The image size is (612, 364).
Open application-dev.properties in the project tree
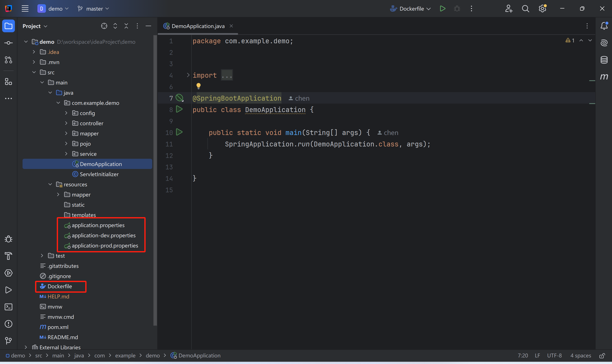103,235
